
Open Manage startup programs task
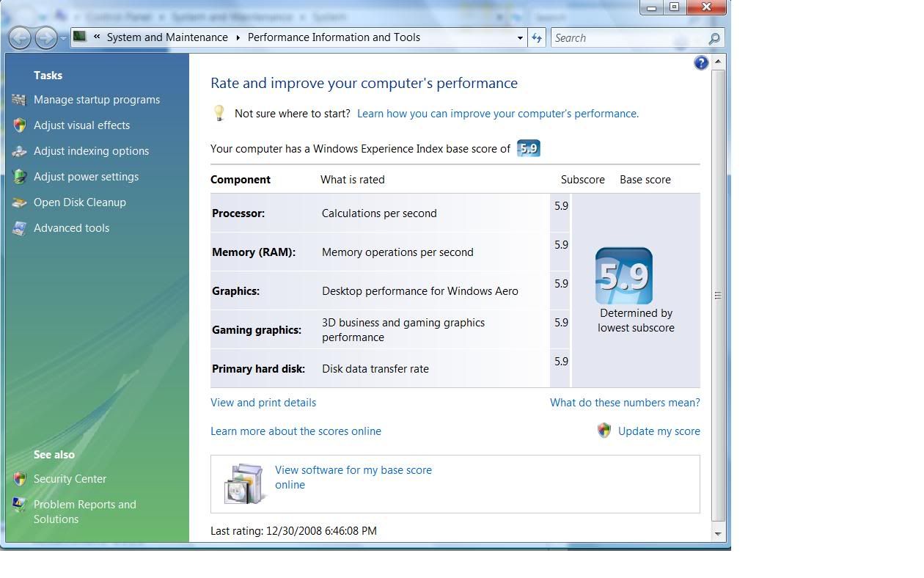tap(97, 100)
